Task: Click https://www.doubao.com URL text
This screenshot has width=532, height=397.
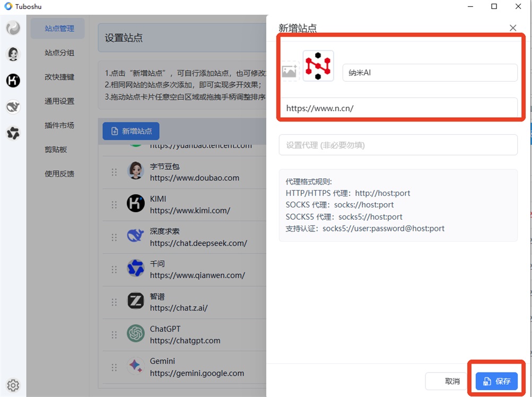Action: (x=195, y=178)
